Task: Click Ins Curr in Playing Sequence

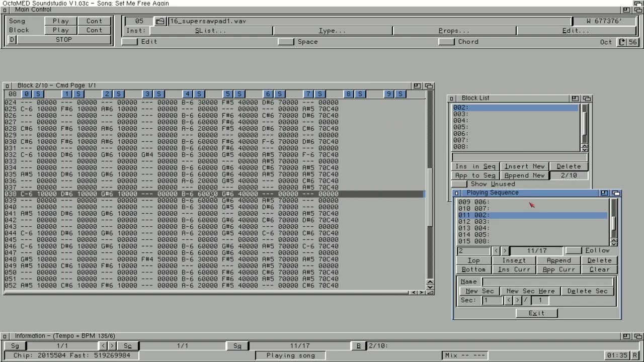Action: [514, 269]
